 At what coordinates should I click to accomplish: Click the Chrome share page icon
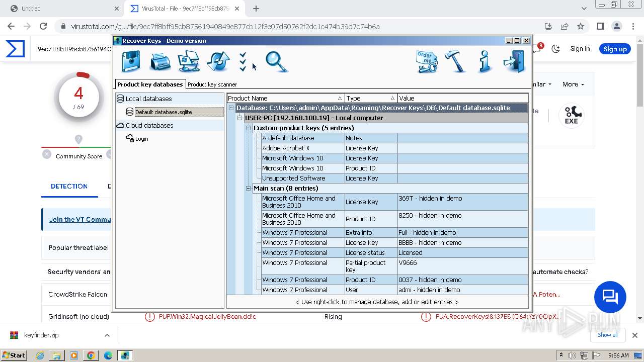[x=564, y=26]
